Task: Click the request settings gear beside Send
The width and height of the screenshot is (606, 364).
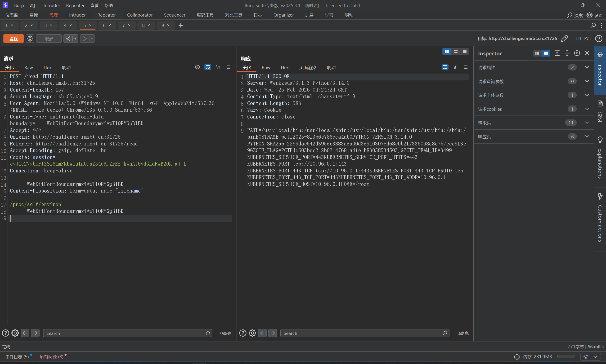Action: pyautogui.click(x=30, y=39)
